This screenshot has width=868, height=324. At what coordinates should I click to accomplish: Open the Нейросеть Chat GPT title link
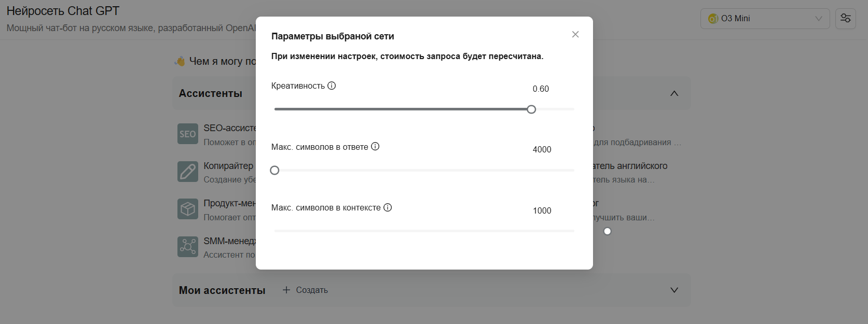[63, 10]
